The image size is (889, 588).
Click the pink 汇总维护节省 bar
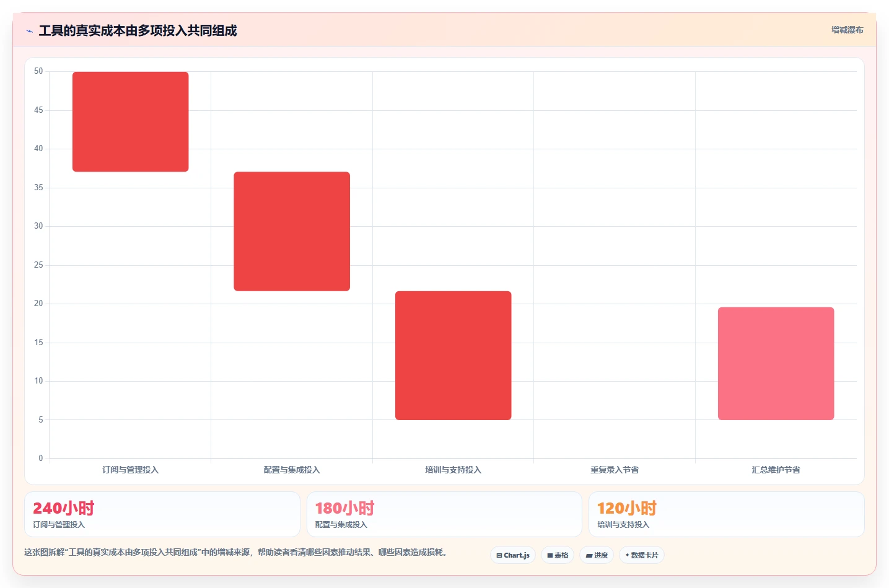[776, 364]
